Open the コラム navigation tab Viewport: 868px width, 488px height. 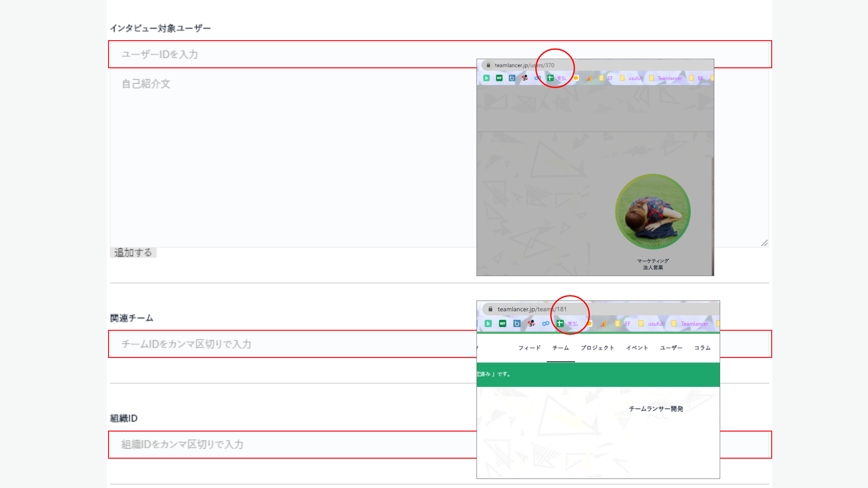coord(702,348)
